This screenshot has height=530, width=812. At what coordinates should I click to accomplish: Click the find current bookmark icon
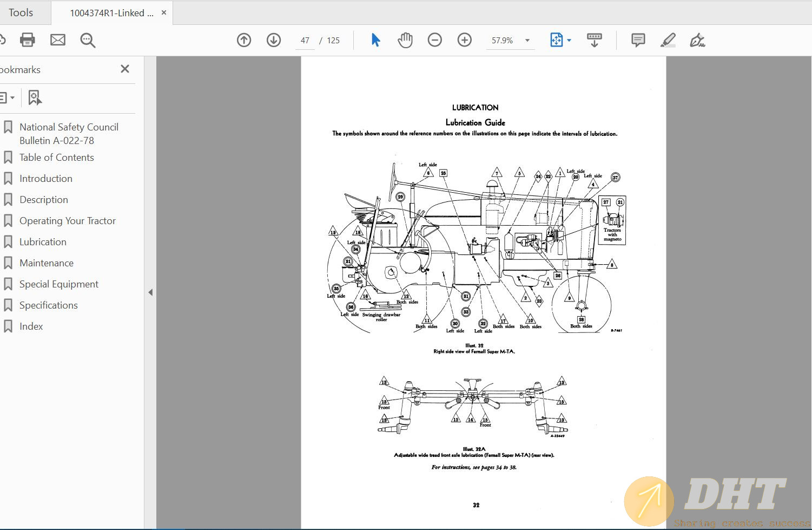click(x=35, y=98)
